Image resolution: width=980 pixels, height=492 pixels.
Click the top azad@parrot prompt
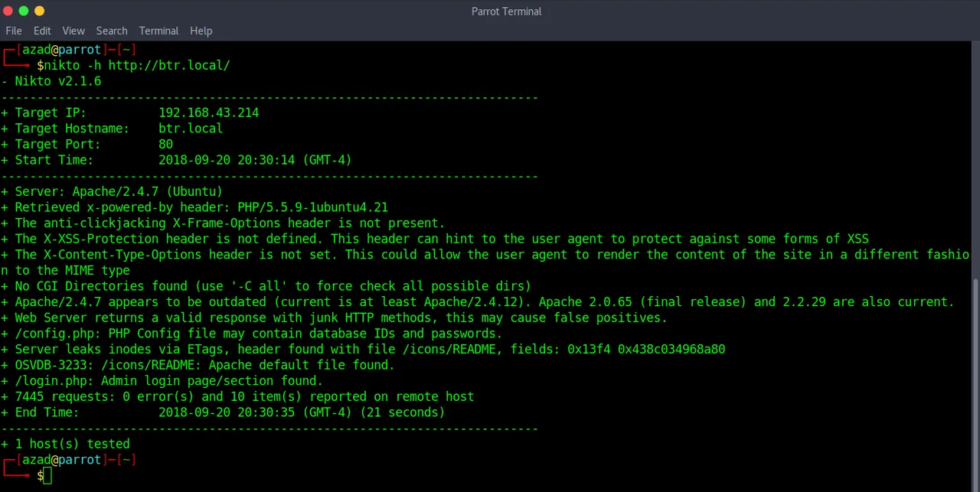(x=69, y=50)
